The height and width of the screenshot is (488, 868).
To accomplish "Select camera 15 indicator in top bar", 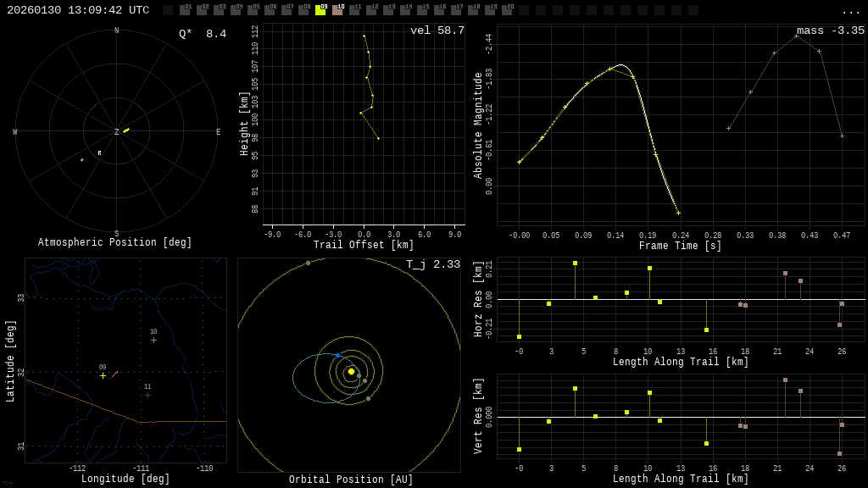I will click(x=422, y=10).
